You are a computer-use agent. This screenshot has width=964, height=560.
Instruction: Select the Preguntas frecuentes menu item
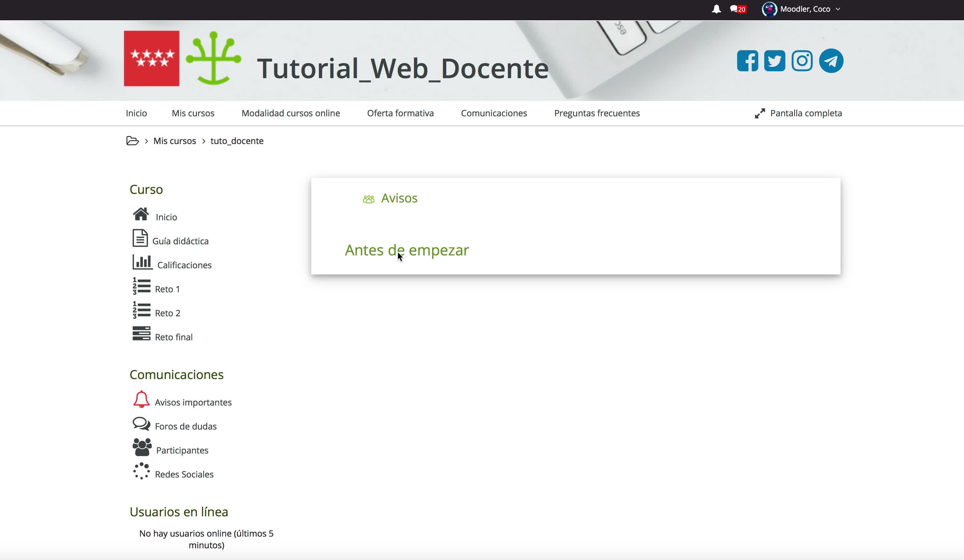(597, 113)
